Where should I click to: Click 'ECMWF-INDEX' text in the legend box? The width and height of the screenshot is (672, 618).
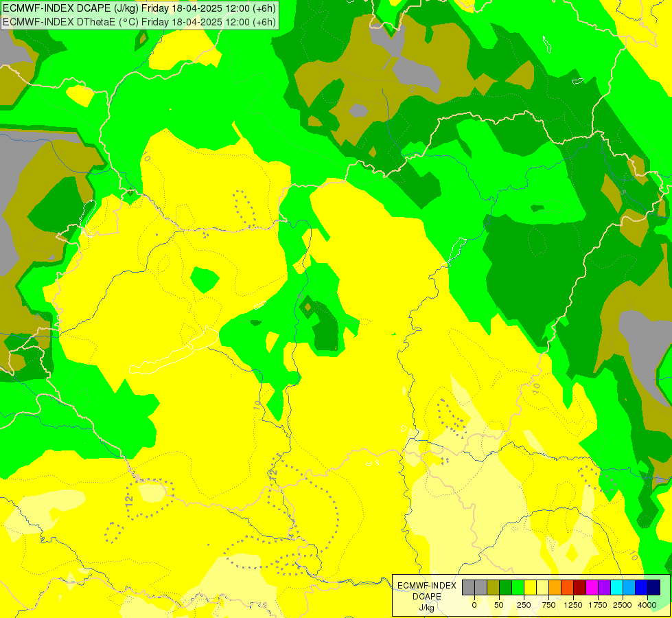[427, 586]
